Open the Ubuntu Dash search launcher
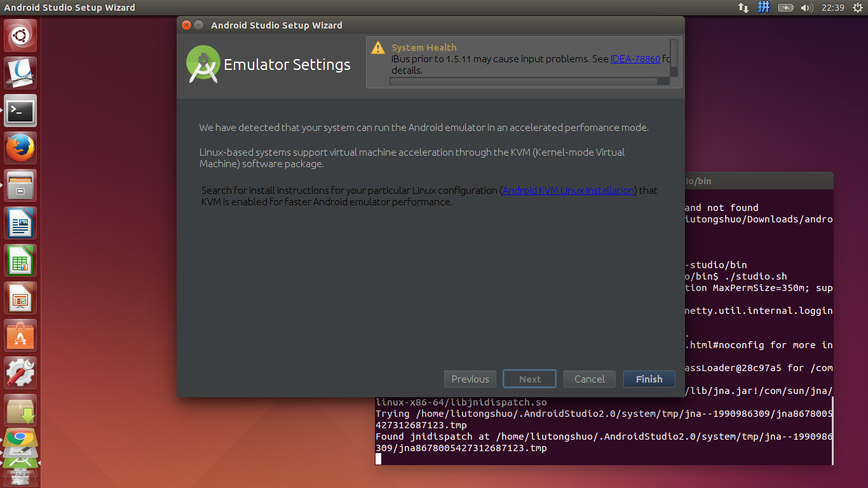Image resolution: width=868 pixels, height=488 pixels. [x=20, y=36]
